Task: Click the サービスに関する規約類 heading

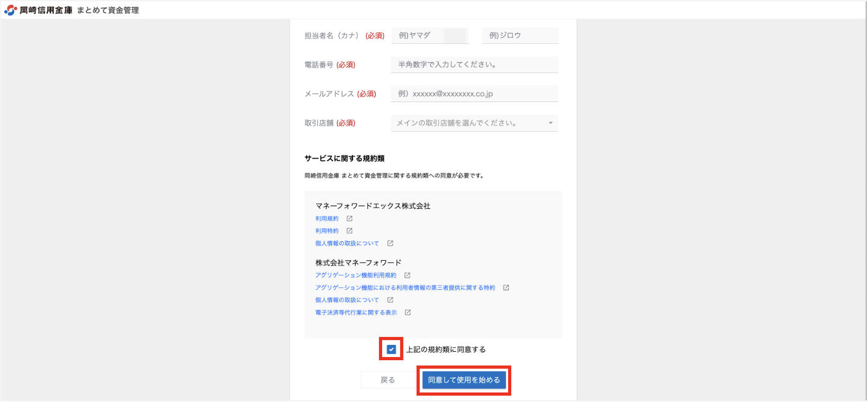Action: pos(345,158)
